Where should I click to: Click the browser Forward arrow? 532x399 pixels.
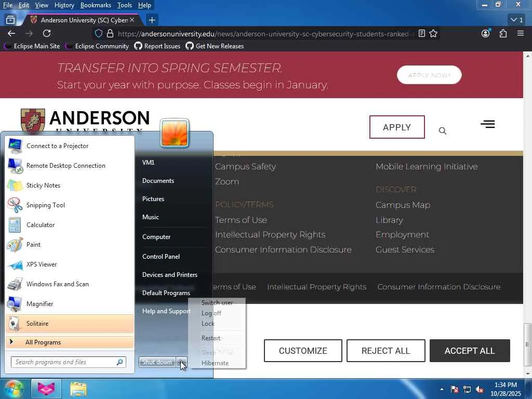pos(29,33)
